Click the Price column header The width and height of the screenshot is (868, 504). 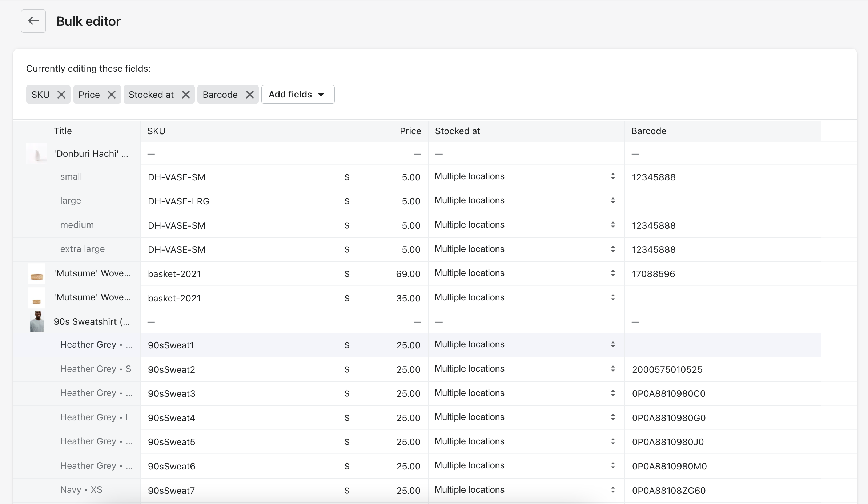[x=410, y=131]
